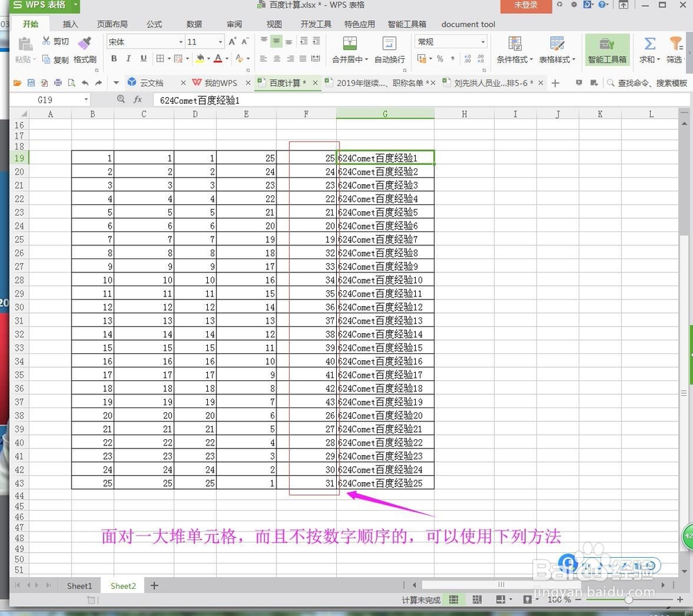693x616 pixels.
Task: Click the zoom slider handle in status bar
Action: (629, 599)
